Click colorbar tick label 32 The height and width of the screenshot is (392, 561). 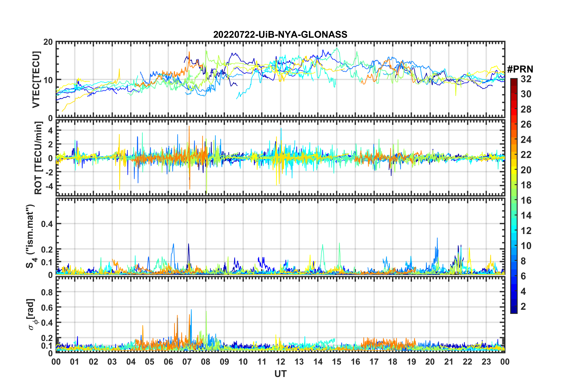[526, 79]
